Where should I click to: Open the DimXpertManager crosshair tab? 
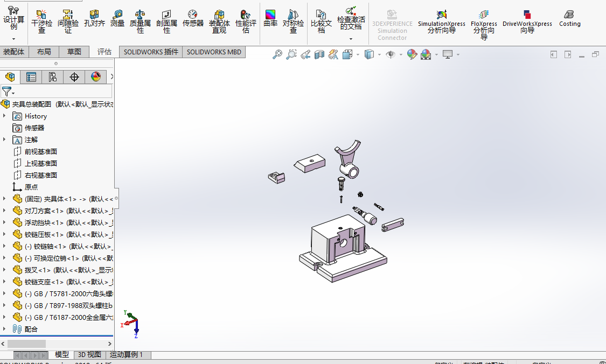click(74, 77)
